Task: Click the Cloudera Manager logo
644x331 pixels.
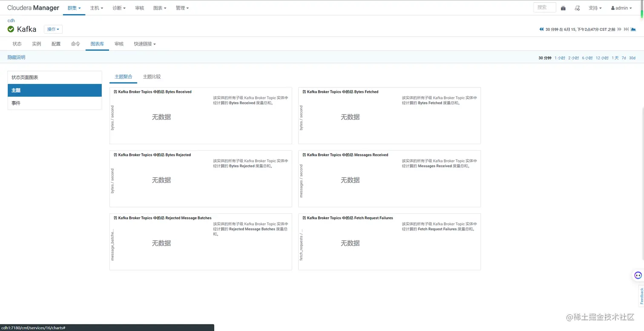Action: [33, 8]
